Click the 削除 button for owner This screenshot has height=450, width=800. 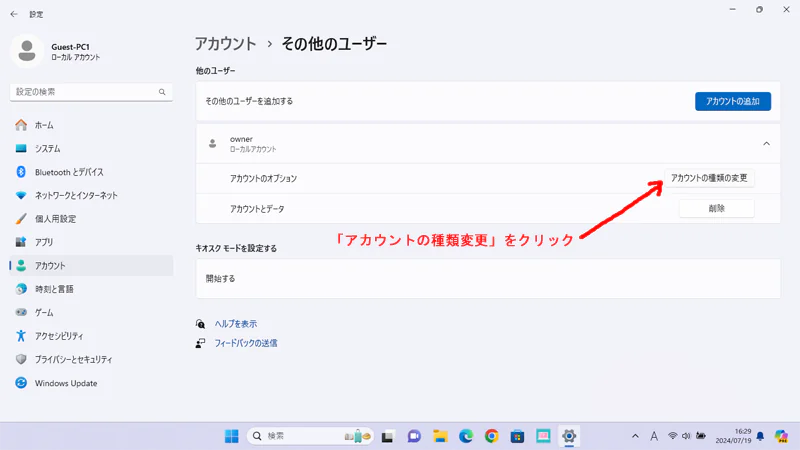[x=716, y=208]
